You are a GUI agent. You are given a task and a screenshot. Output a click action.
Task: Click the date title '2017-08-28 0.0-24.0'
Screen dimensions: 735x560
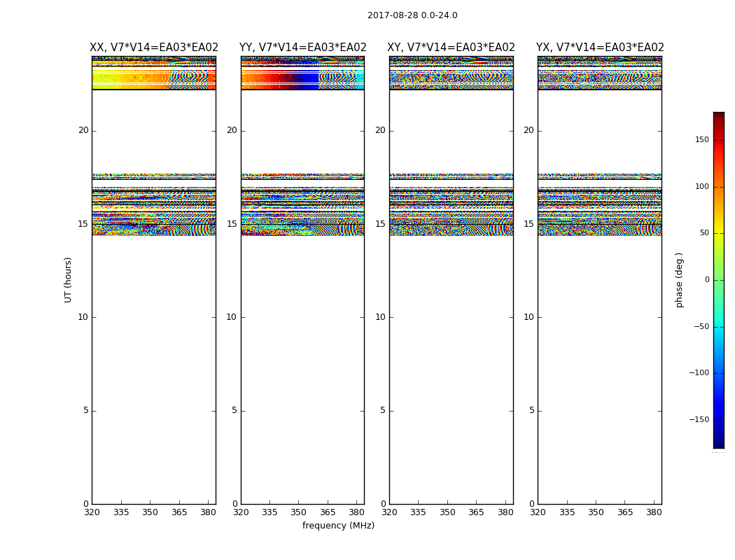pos(412,15)
